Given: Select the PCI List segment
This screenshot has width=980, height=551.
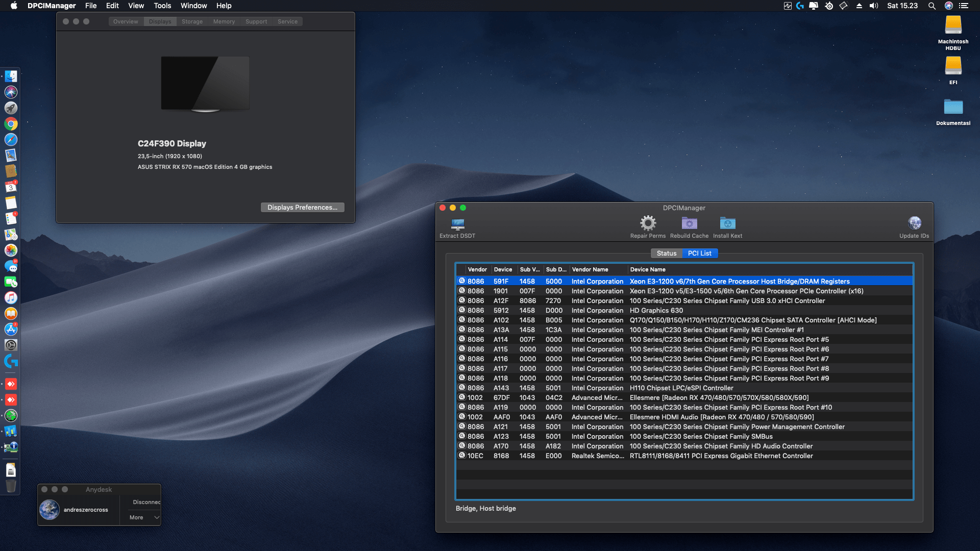Looking at the screenshot, I should point(699,254).
